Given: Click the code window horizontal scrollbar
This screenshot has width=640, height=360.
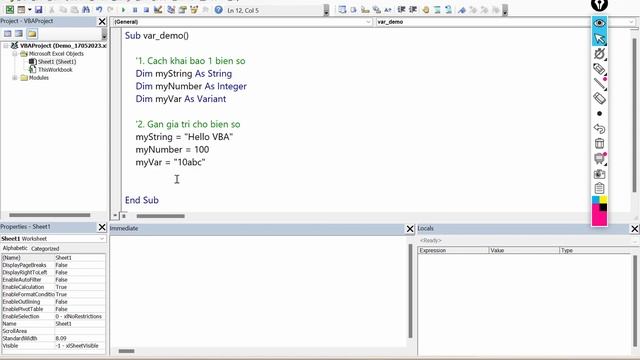Looking at the screenshot, I should [x=160, y=216].
